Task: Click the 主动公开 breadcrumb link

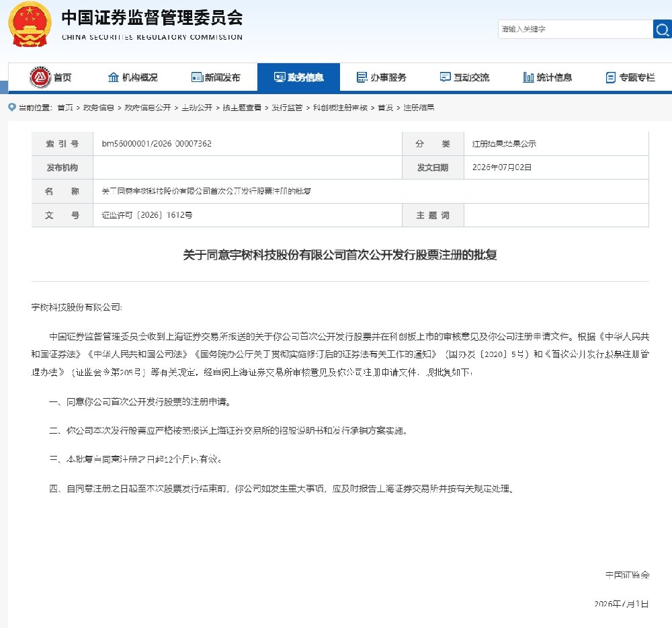Action: [197, 108]
